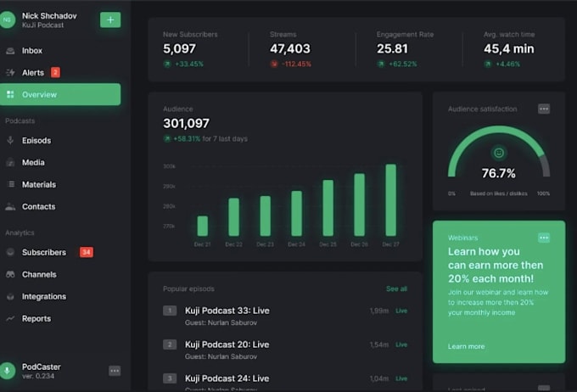Image resolution: width=577 pixels, height=392 pixels.
Task: Click the PodCaster microphone logo
Action: click(x=8, y=371)
